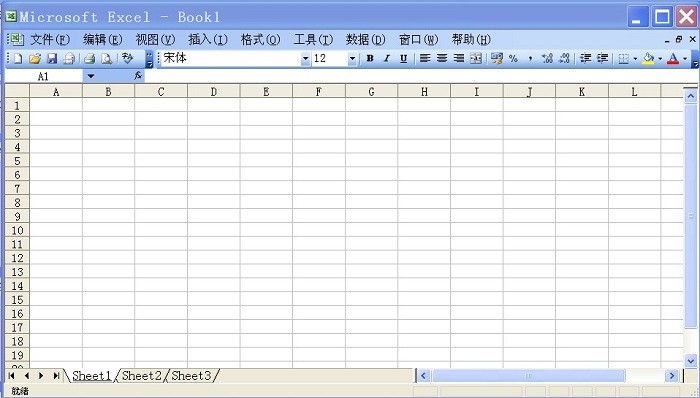This screenshot has width=700, height=398.
Task: Center cell text horizontally
Action: tap(442, 58)
